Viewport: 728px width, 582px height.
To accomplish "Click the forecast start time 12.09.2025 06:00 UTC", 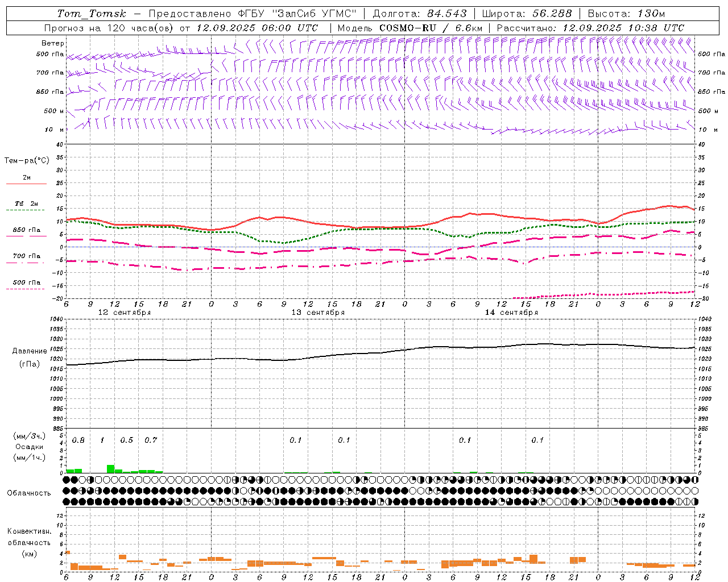I will 257,28.
